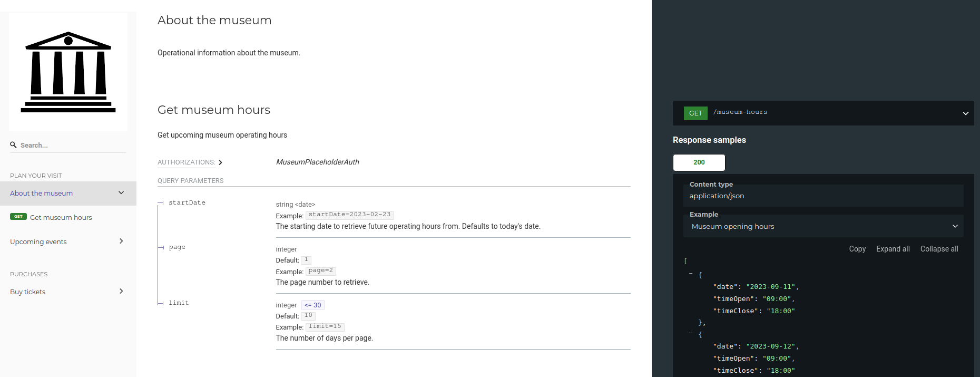Copy the response sample JSON
Image resolution: width=980 pixels, height=377 pixels.
(x=857, y=249)
